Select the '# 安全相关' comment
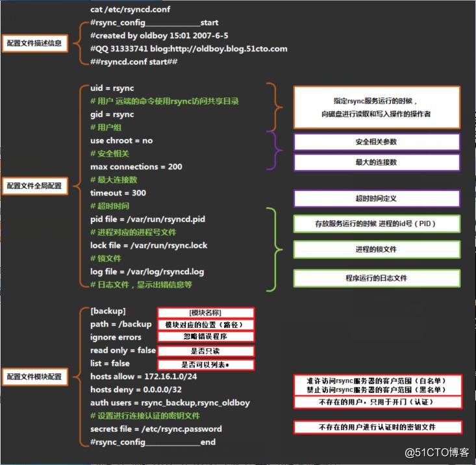Screen dimensions: 476x465 110,153
